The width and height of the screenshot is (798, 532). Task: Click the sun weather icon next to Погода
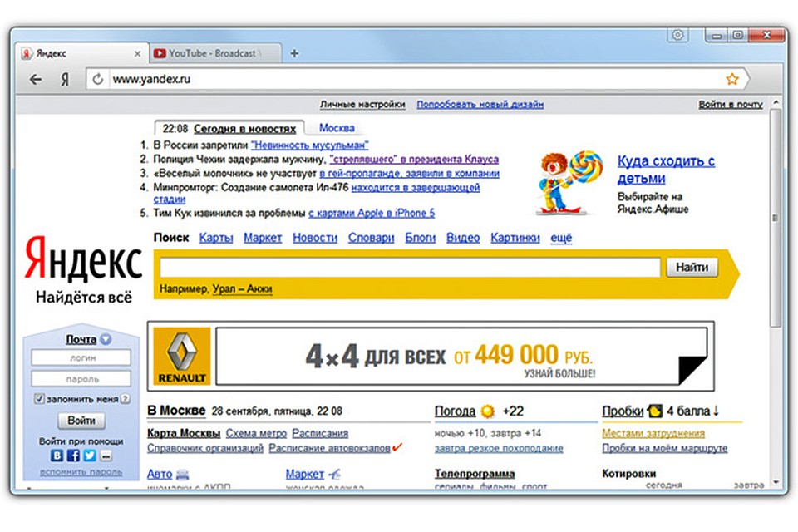point(487,411)
